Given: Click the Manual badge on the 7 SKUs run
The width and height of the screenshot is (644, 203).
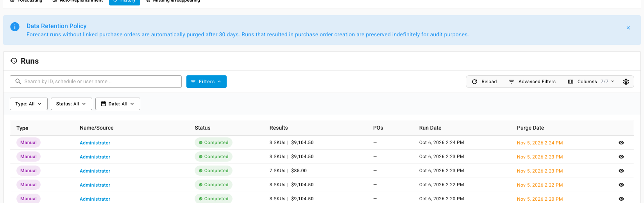Looking at the screenshot, I should [29, 171].
